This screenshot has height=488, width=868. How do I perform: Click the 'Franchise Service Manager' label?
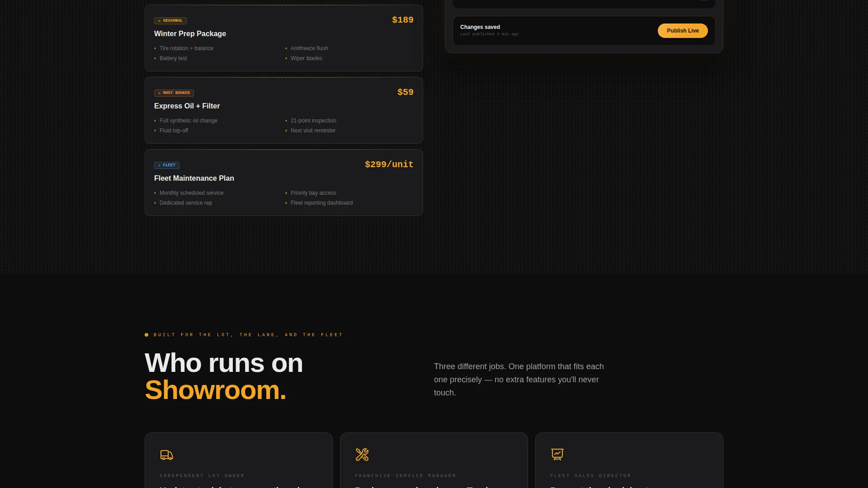(406, 476)
